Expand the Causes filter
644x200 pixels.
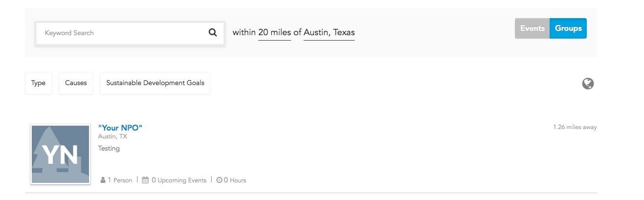coord(76,83)
